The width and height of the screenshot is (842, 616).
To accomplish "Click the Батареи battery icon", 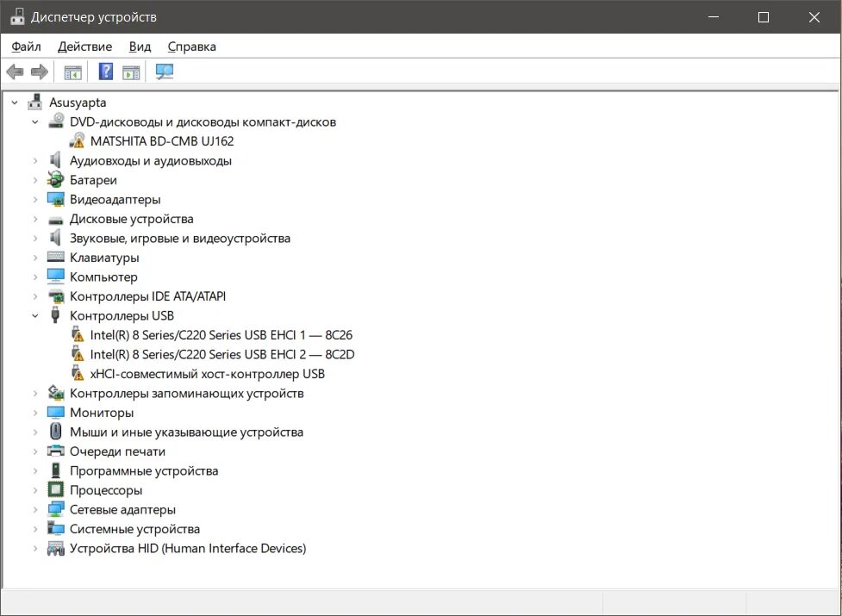I will (55, 179).
